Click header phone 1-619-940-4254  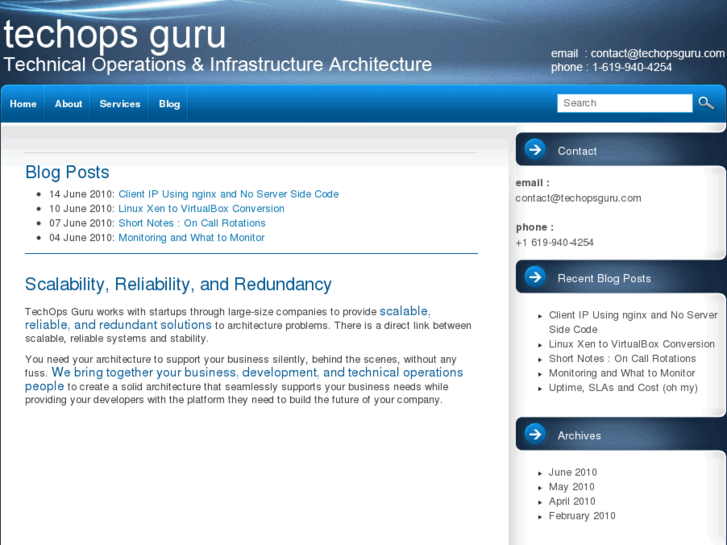632,67
